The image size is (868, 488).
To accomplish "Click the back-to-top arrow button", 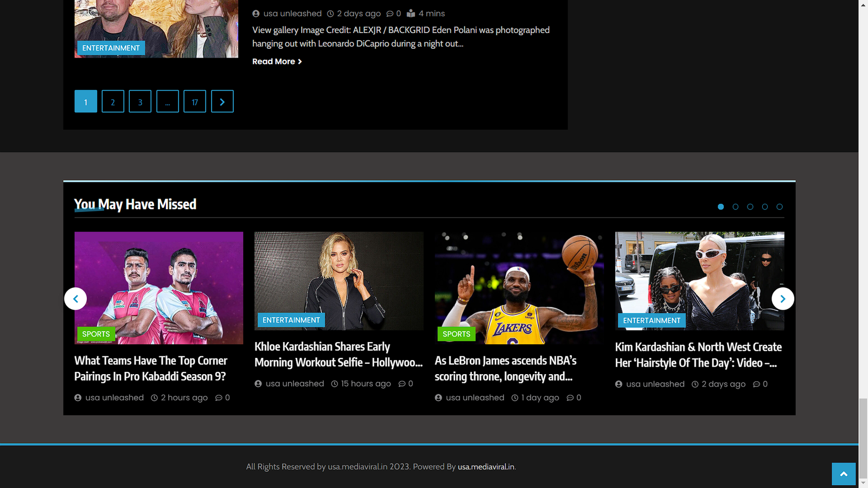I will tap(844, 474).
